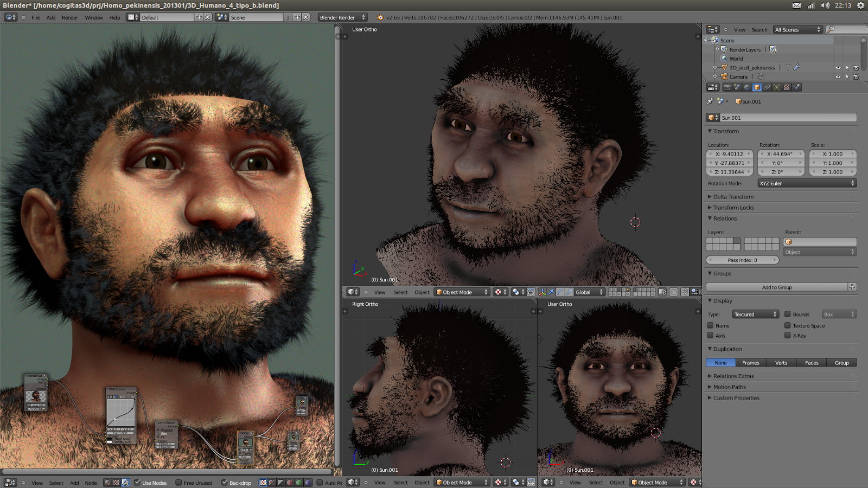Enable Use Nodes in the node editor

point(138,483)
